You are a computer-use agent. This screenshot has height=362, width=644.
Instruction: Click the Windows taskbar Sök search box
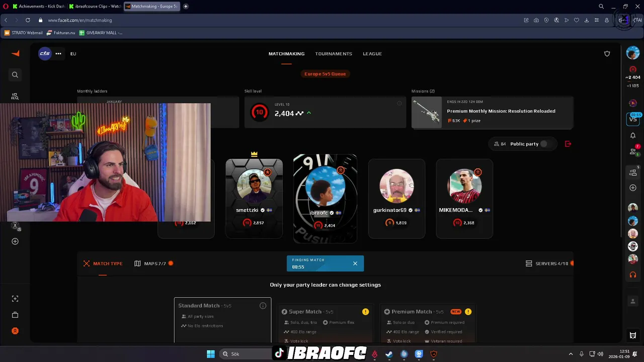(x=247, y=354)
